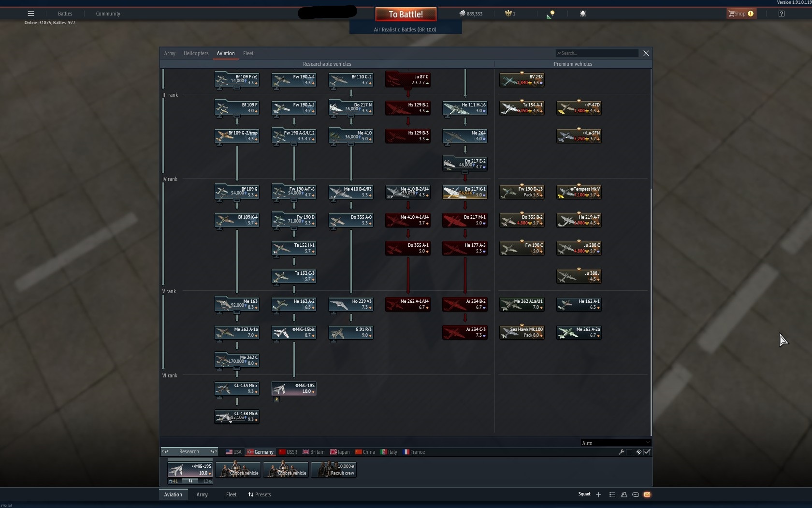Click the Golden Eagles currency icon
Image resolution: width=812 pixels, height=508 pixels.
[508, 14]
